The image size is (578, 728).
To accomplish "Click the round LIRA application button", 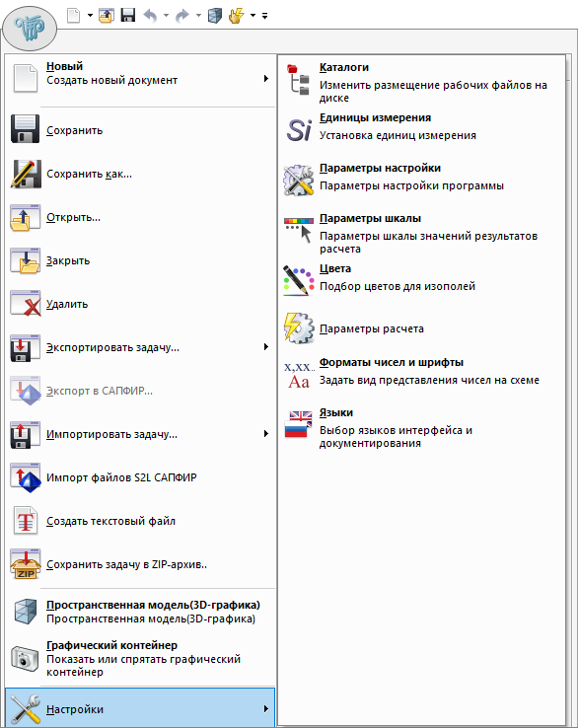I will (x=30, y=29).
